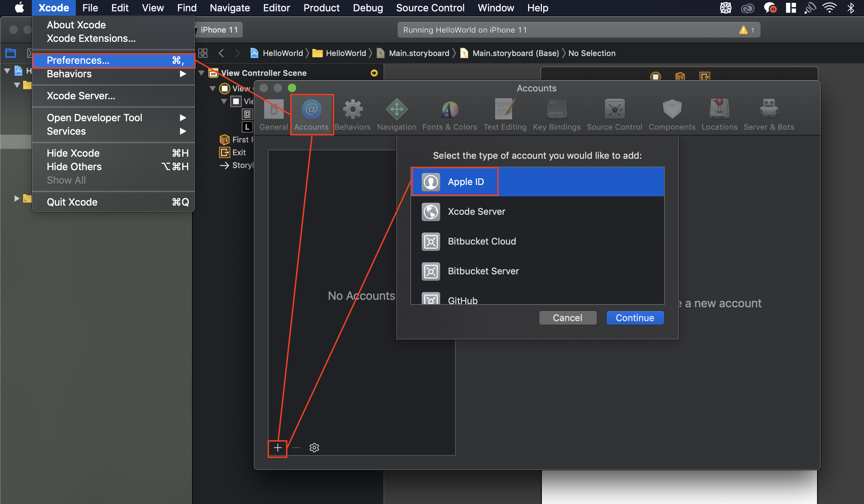The height and width of the screenshot is (504, 864).
Task: Open the Wi-Fi status menu
Action: (x=830, y=8)
